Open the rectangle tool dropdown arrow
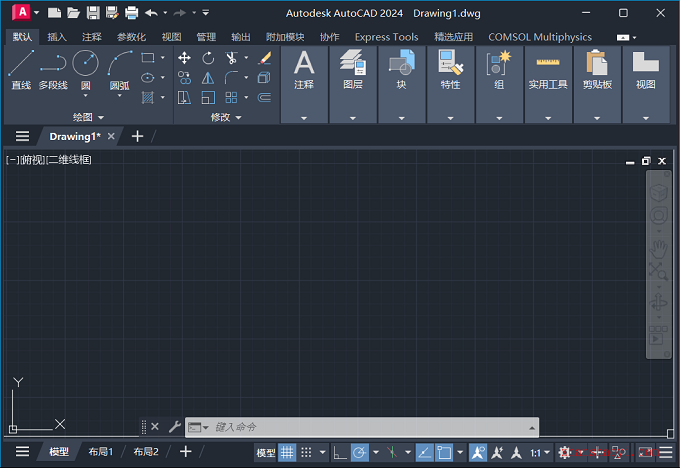680x468 pixels. coord(163,58)
